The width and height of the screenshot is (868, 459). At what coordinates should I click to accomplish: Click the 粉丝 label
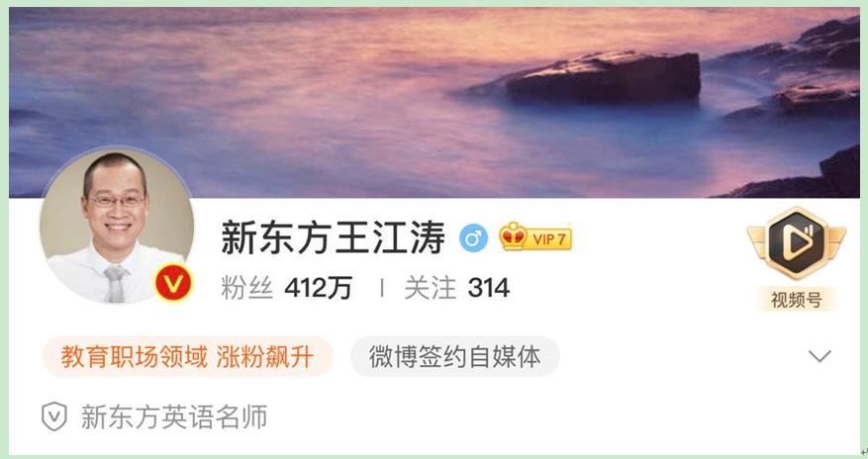coord(246,288)
